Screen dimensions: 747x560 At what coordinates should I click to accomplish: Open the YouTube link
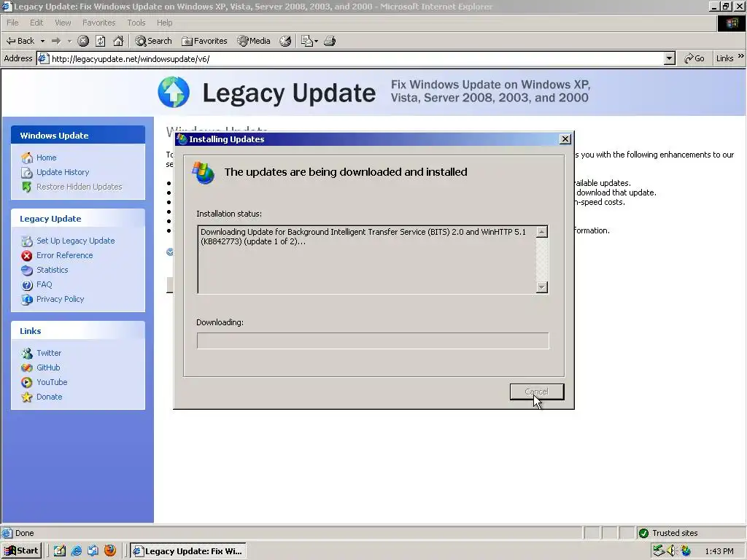(52, 382)
